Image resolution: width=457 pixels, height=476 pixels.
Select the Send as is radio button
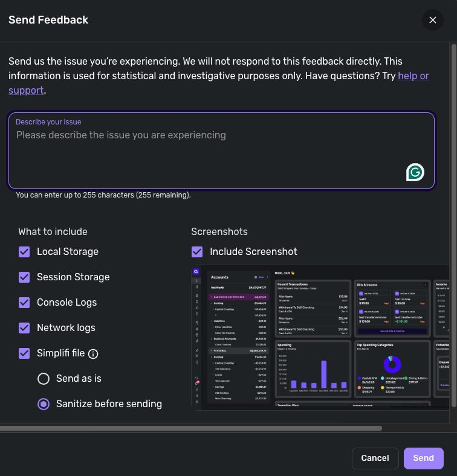[44, 379]
